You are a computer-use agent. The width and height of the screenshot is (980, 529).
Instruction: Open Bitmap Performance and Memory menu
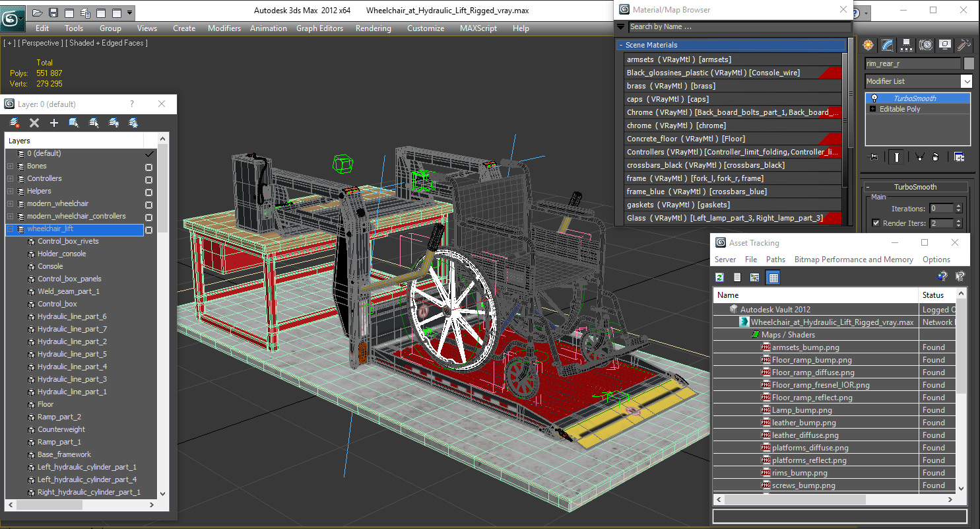853,260
